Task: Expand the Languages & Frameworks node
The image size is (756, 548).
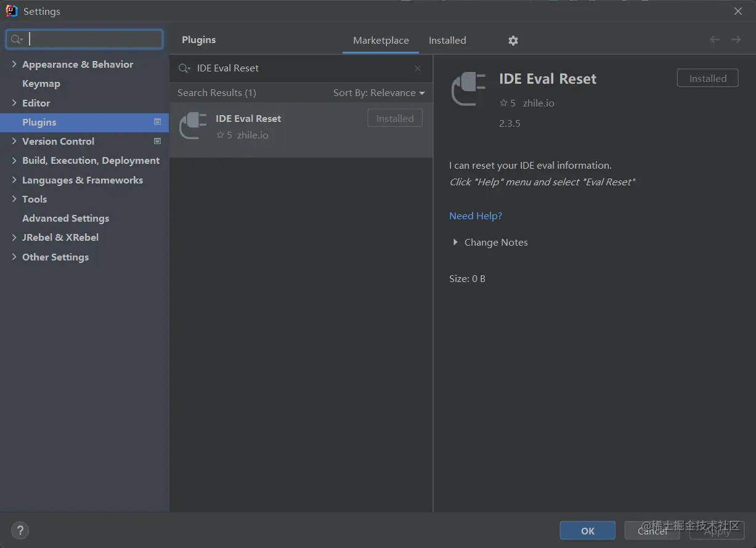Action: 14,180
